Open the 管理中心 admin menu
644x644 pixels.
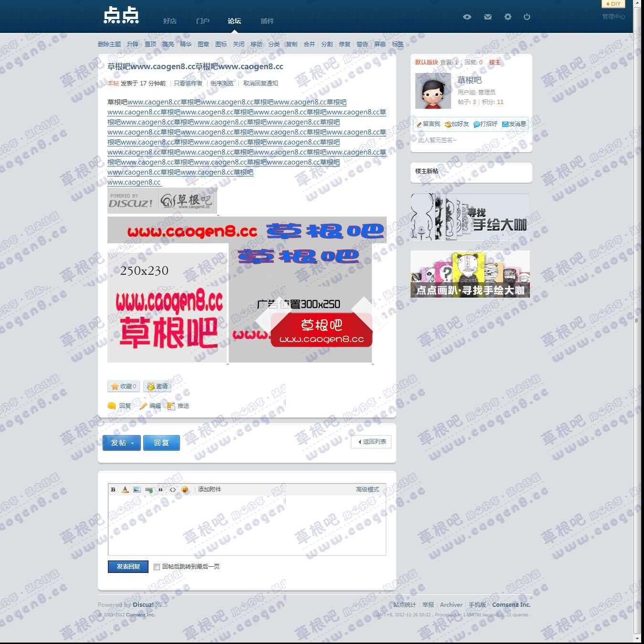614,16
